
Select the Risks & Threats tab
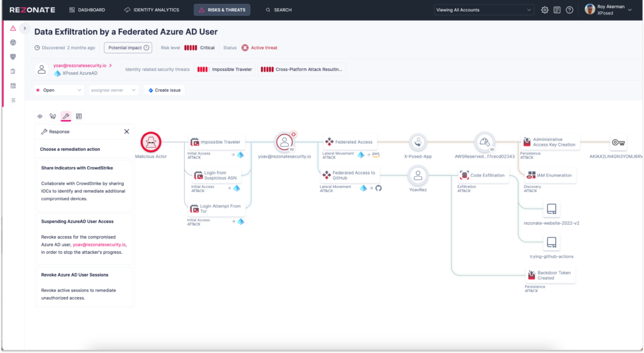tap(222, 10)
